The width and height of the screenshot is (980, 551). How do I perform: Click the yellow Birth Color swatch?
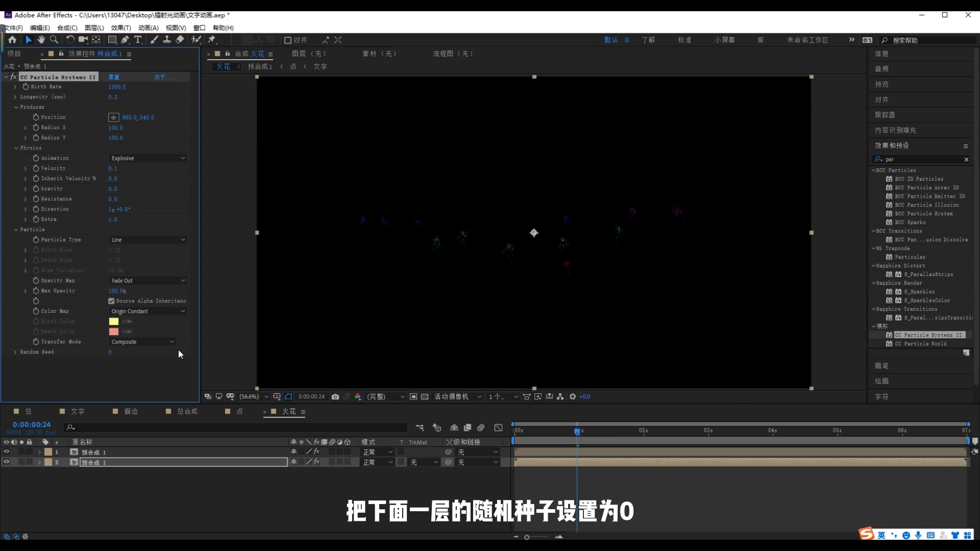(x=113, y=321)
